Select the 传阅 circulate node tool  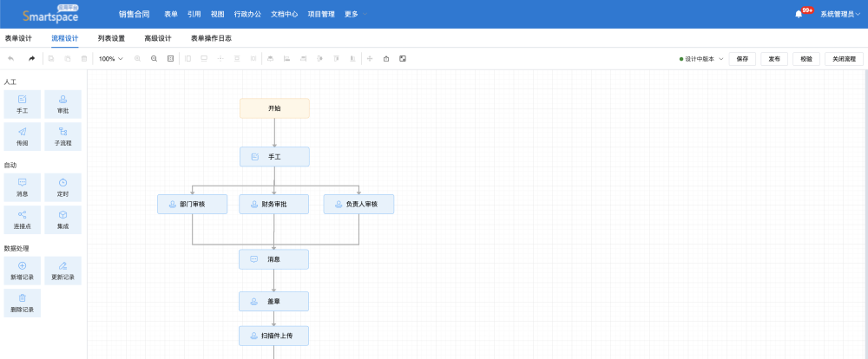point(22,135)
